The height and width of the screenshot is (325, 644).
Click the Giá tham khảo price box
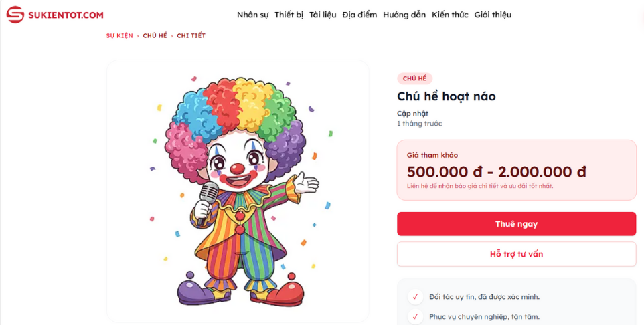[x=516, y=170]
